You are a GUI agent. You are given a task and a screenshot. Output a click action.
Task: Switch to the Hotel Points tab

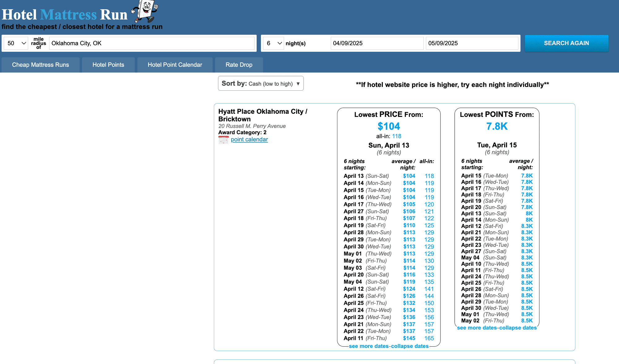108,65
